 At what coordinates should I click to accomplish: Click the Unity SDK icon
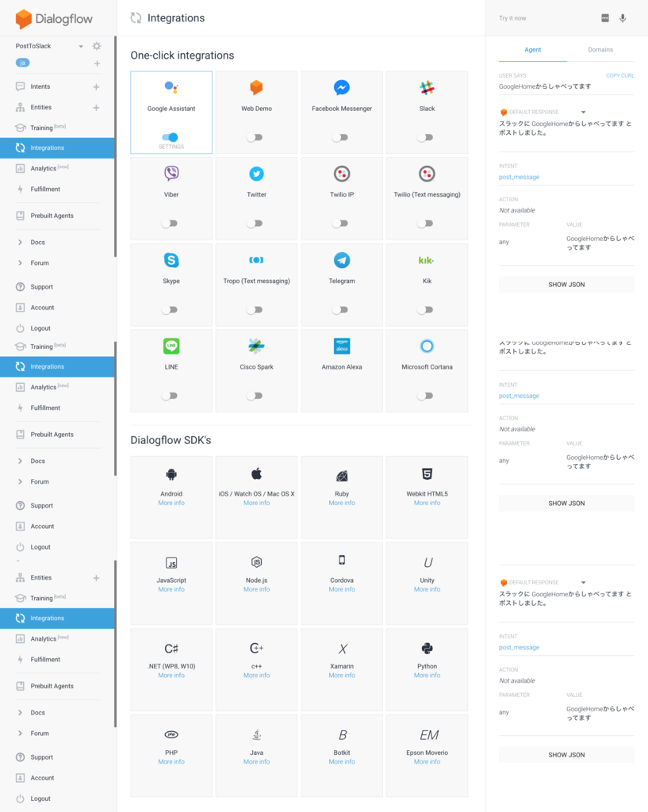428,562
